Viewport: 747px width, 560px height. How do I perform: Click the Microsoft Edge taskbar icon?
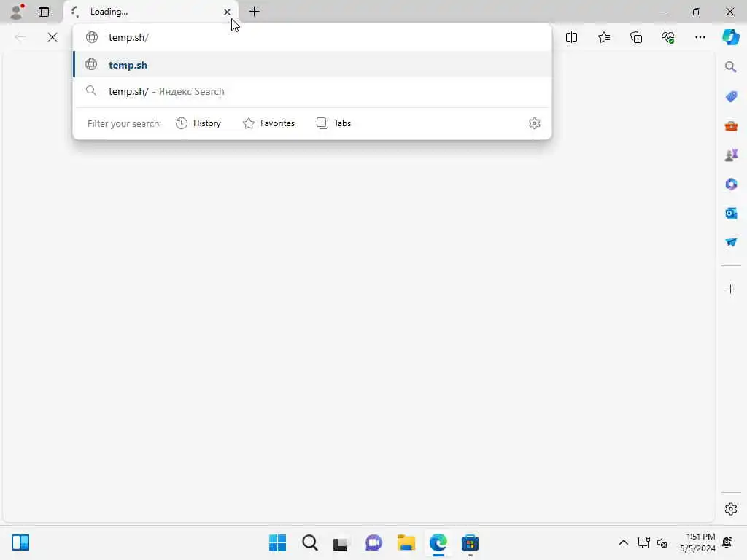(438, 542)
